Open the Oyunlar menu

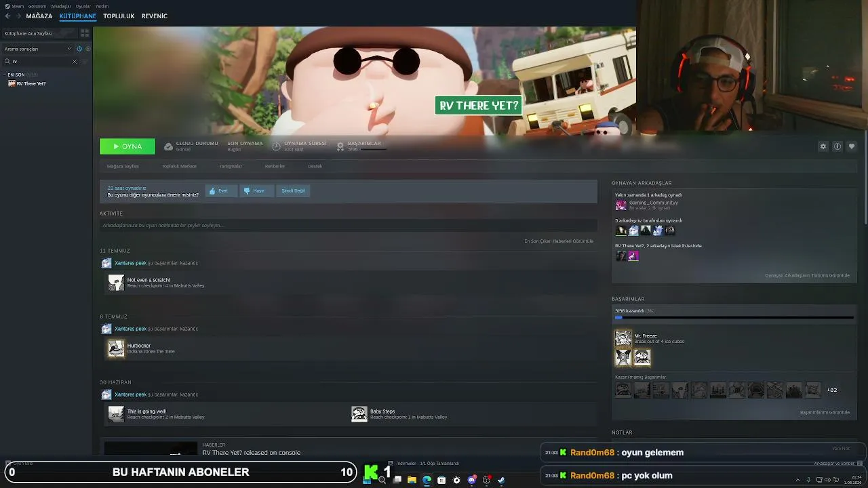(83, 6)
